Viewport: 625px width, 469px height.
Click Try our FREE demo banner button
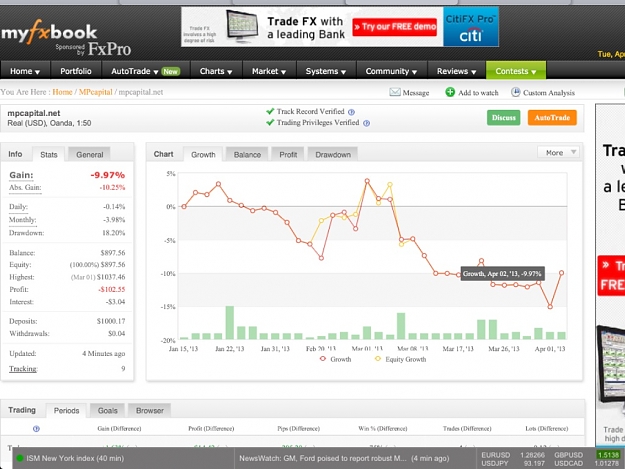[x=395, y=27]
